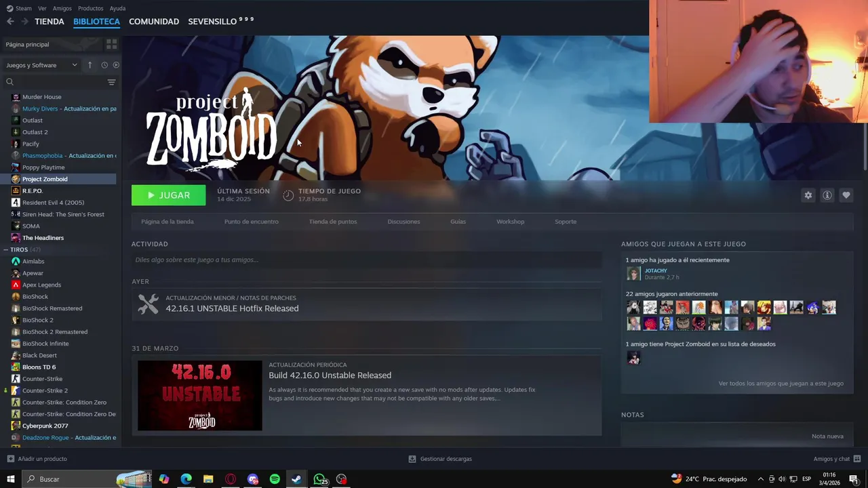This screenshot has height=488, width=868.
Task: Open File Explorer from the taskbar
Action: [208, 479]
